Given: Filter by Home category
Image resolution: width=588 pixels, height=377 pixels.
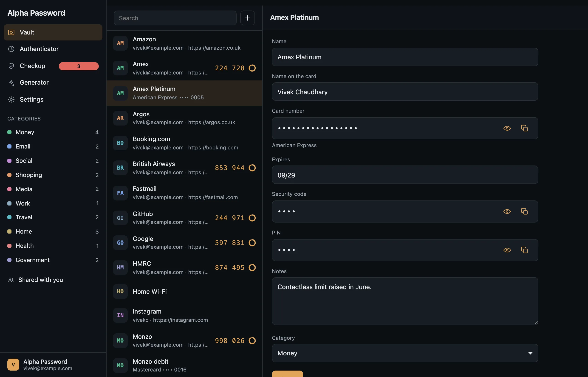Looking at the screenshot, I should [x=53, y=231].
